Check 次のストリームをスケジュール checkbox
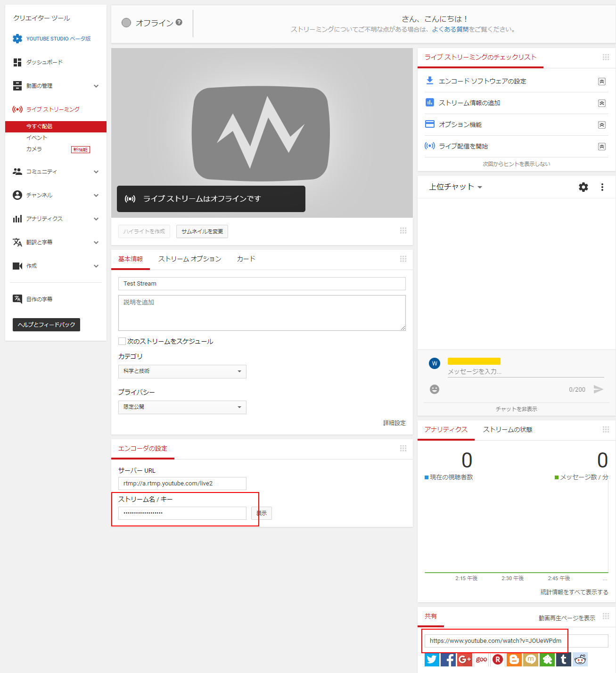This screenshot has height=673, width=616. 122,341
